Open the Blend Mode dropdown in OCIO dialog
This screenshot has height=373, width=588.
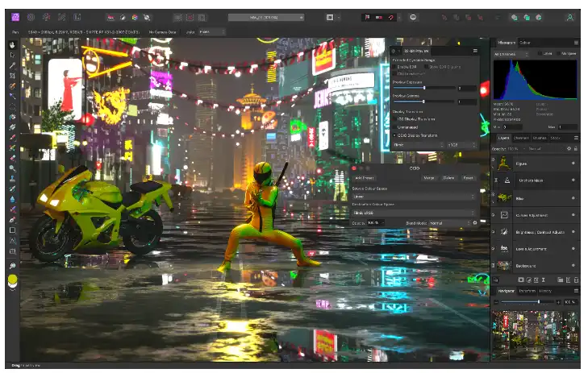click(449, 223)
